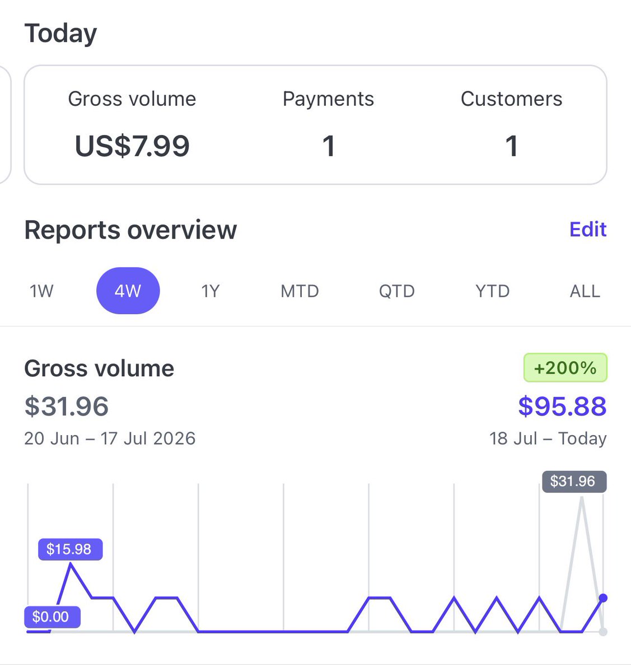
Task: Select the 1W time range tab
Action: pyautogui.click(x=41, y=291)
